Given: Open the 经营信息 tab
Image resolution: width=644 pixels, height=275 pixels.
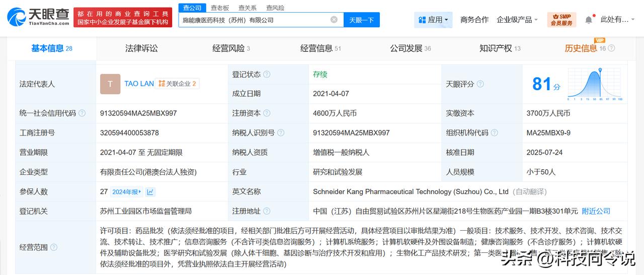Looking at the screenshot, I should (x=320, y=48).
